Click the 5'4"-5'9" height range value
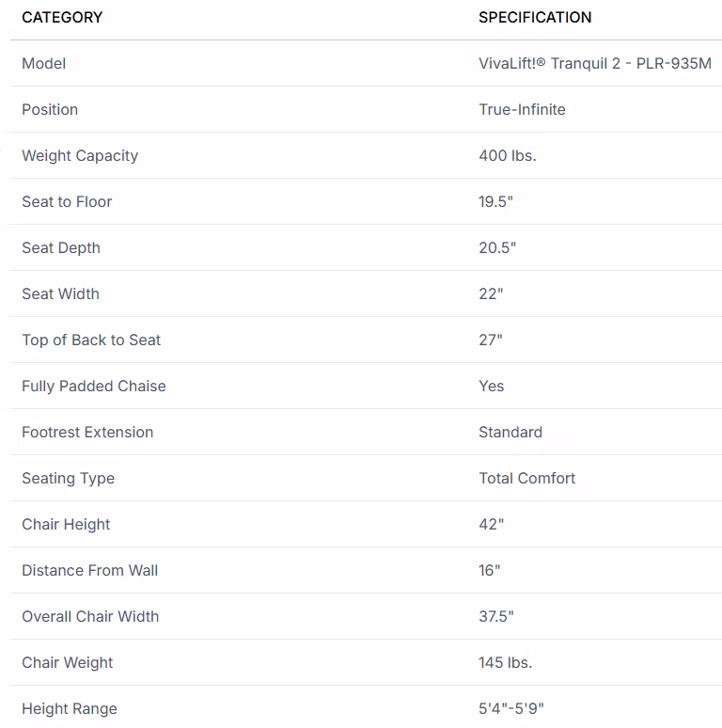Viewport: 722px width, 728px height. coord(511,708)
